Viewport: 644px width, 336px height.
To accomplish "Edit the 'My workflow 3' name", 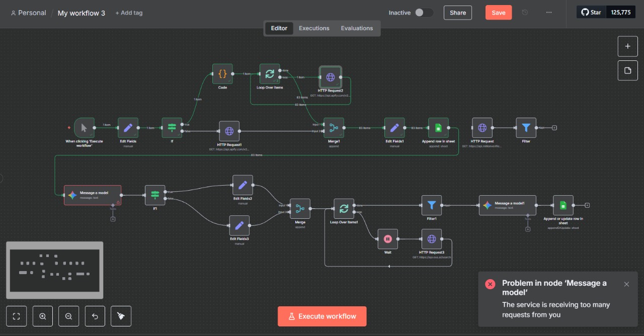I will (82, 13).
